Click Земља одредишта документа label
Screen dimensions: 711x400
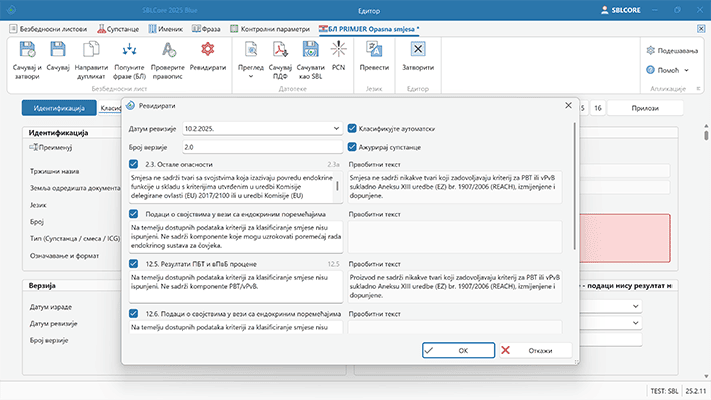pos(75,188)
